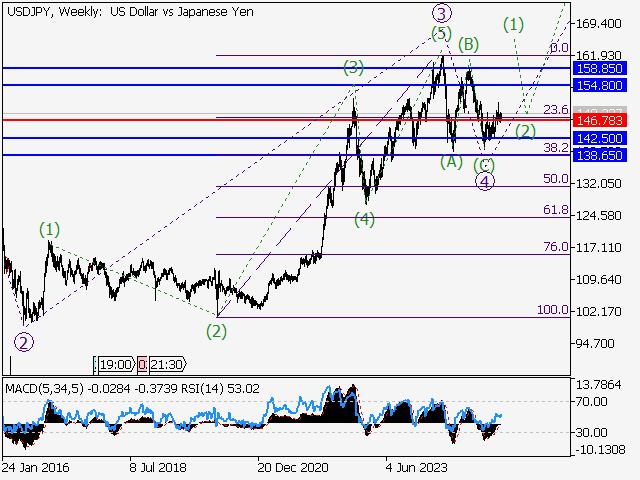Screen dimensions: 640x480
Task: Select the blue 158.850 price level label
Action: 600,68
